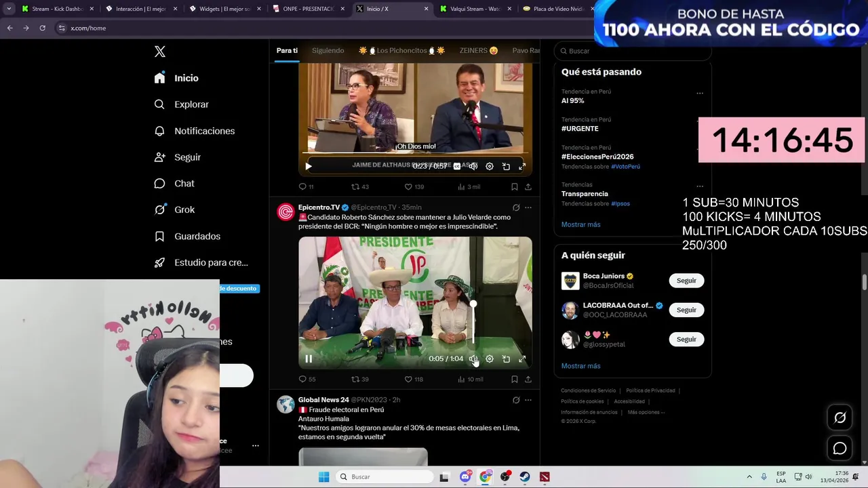Share the Jaime de Althaus video post
Image resolution: width=868 pixels, height=488 pixels.
pyautogui.click(x=528, y=186)
